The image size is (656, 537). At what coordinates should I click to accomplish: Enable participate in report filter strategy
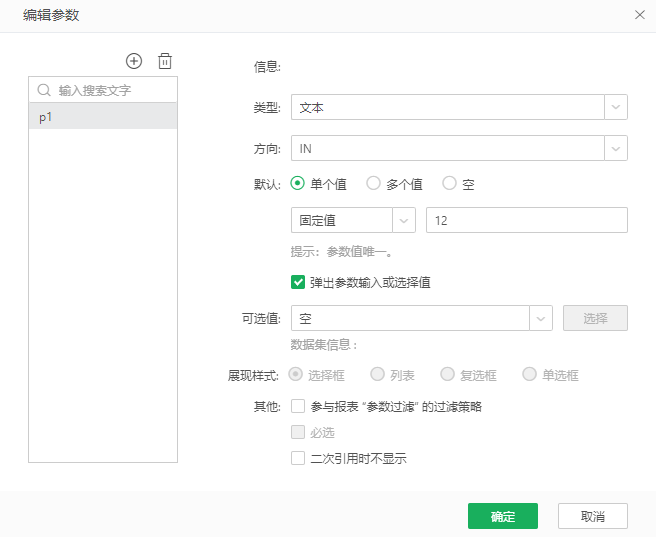click(297, 406)
